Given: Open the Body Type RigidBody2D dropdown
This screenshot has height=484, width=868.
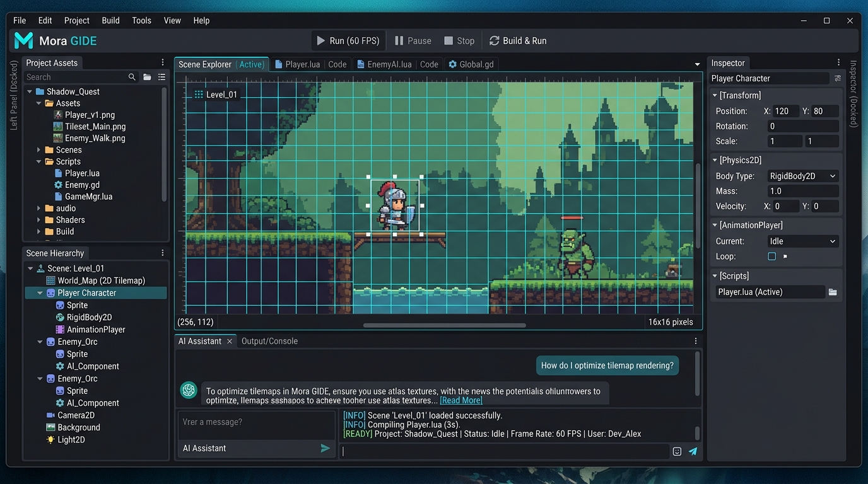Looking at the screenshot, I should 803,176.
